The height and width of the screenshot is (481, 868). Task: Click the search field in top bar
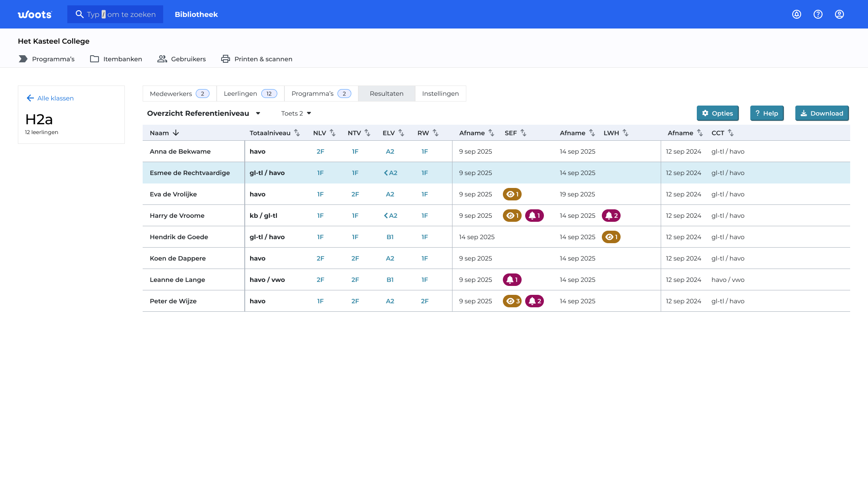tap(115, 14)
